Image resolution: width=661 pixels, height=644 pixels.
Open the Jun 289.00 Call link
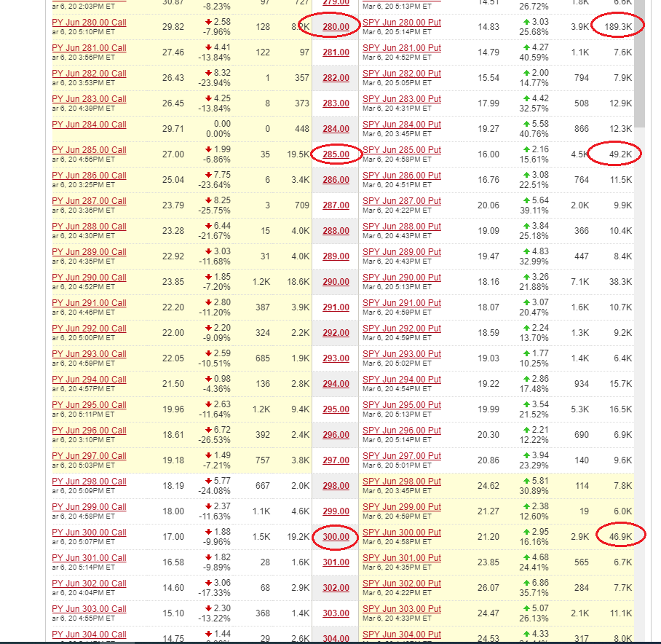(x=89, y=252)
